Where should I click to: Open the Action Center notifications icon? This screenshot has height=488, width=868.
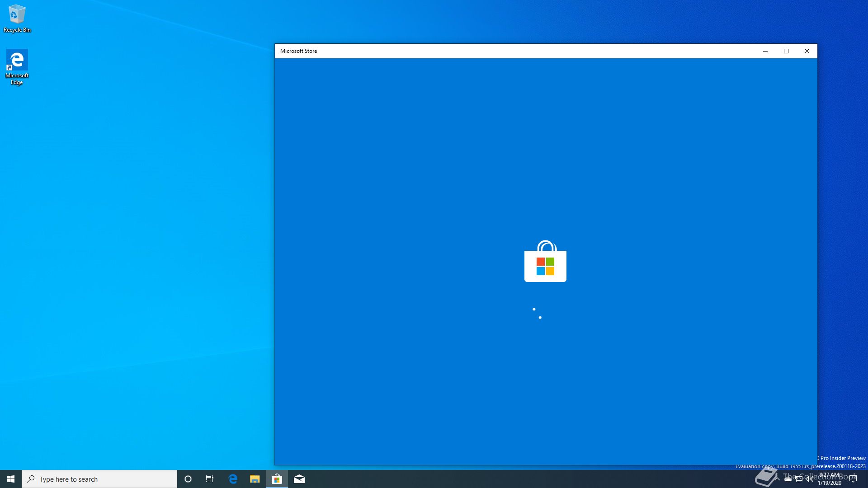coord(853,479)
